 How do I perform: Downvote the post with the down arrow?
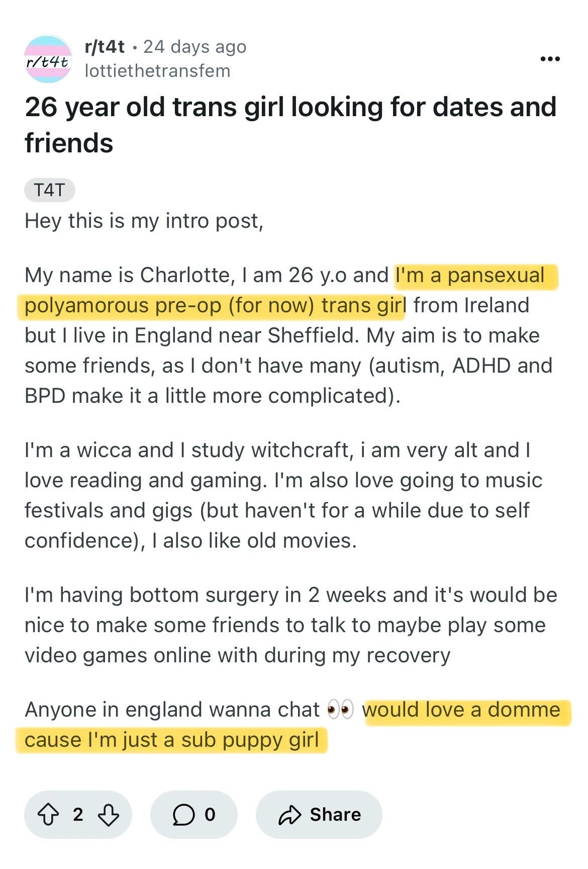(x=108, y=814)
